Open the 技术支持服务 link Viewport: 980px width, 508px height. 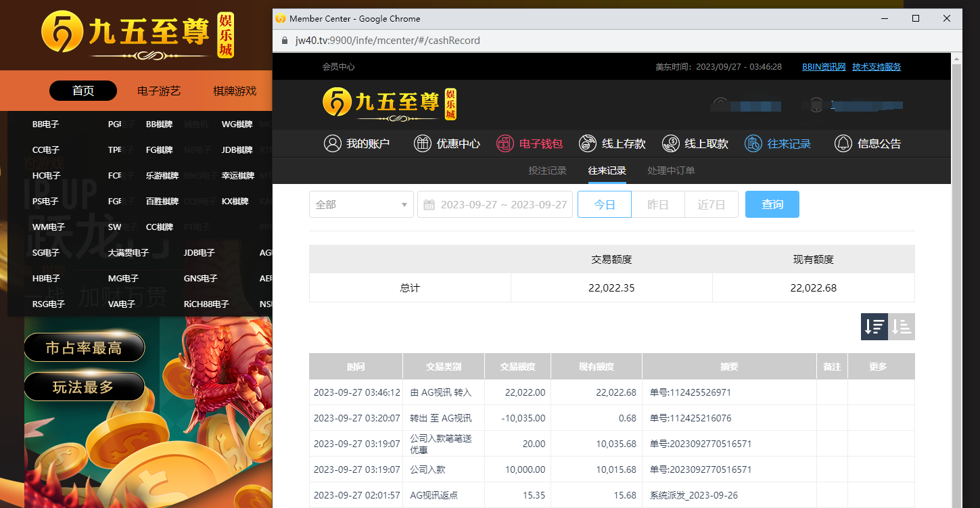[x=877, y=67]
